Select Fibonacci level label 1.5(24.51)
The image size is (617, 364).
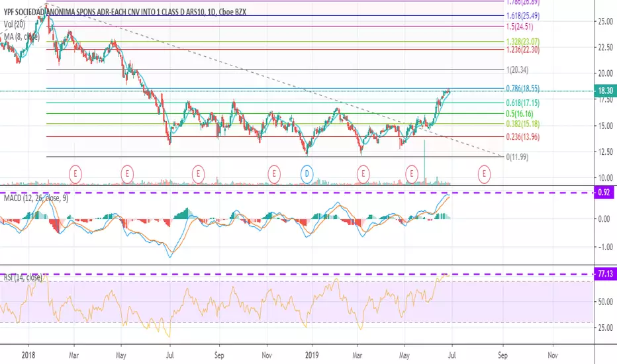[520, 26]
